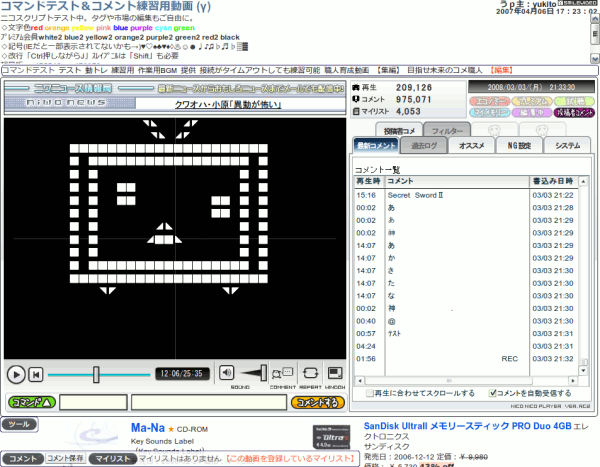Open the クワオハ・小原「異動が怖い」 news link
The height and width of the screenshot is (467, 600).
pyautogui.click(x=228, y=105)
